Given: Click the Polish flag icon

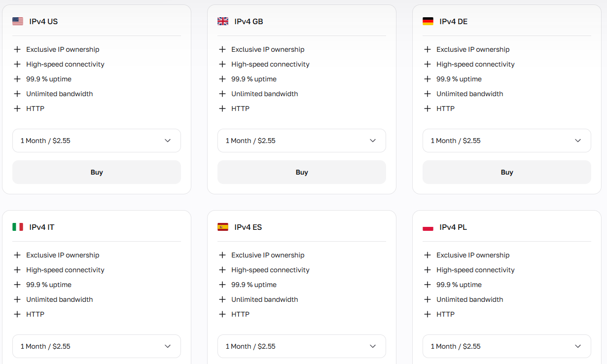Looking at the screenshot, I should click(428, 227).
